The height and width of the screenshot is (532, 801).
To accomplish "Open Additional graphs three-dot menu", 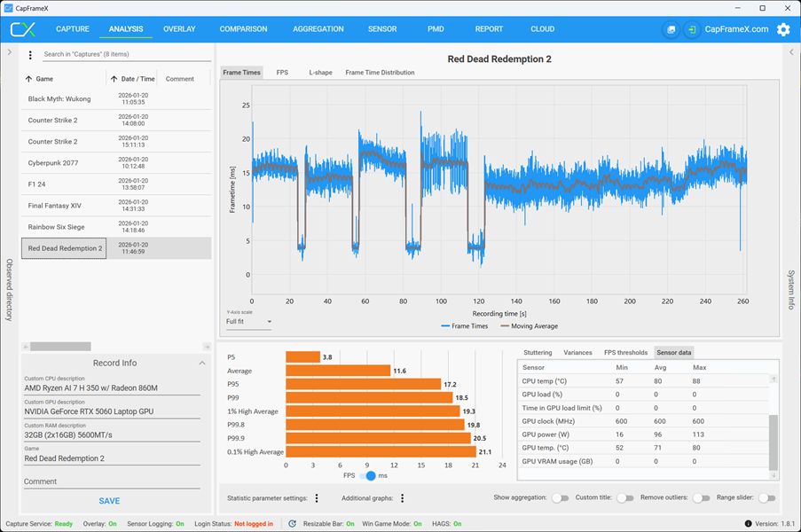I will point(403,498).
